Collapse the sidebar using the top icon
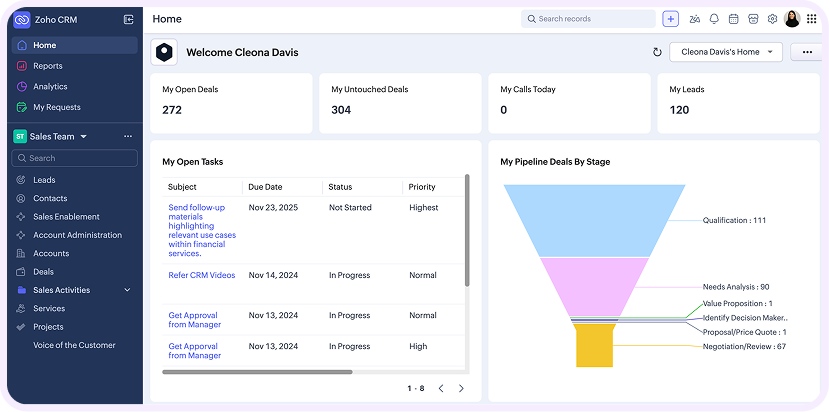 point(128,20)
